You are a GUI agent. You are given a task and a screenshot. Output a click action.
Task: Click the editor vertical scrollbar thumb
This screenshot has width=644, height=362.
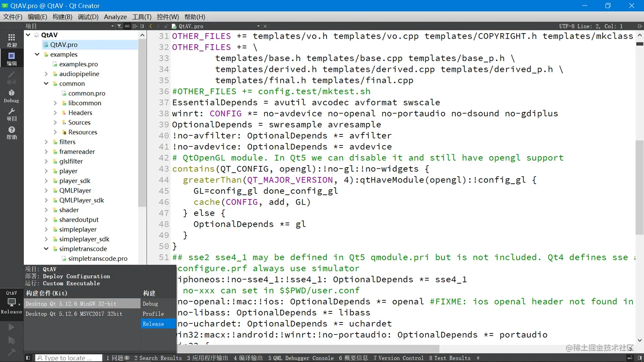click(639, 187)
